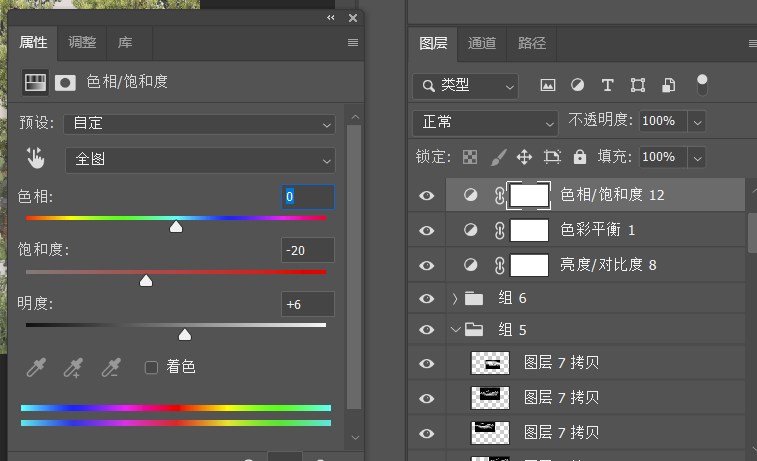Close the Properties panel
757x461 pixels.
(353, 18)
